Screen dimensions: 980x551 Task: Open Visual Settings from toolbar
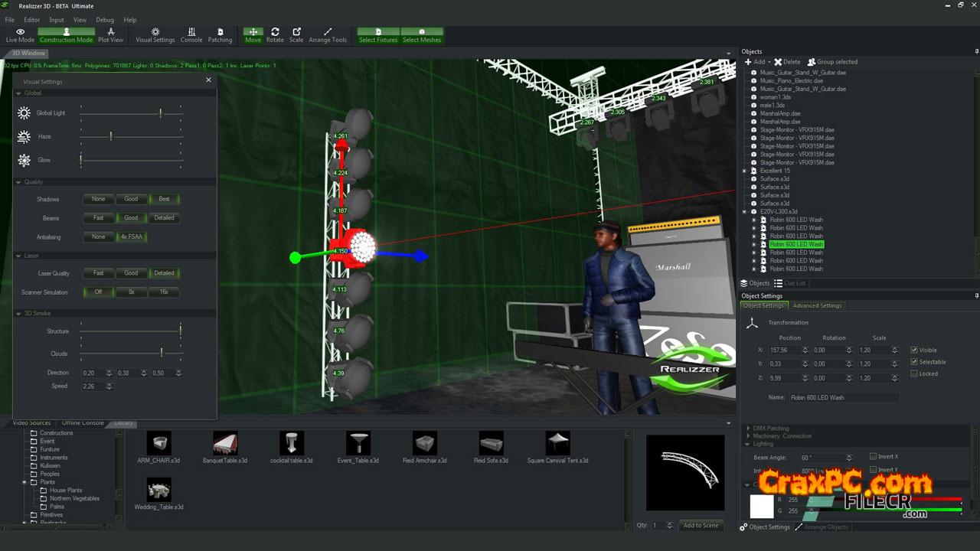pos(155,35)
